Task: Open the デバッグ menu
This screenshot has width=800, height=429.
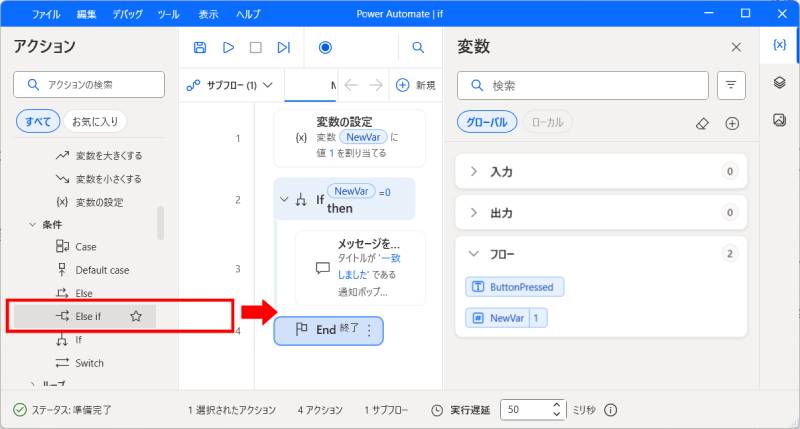Action: pos(127,14)
